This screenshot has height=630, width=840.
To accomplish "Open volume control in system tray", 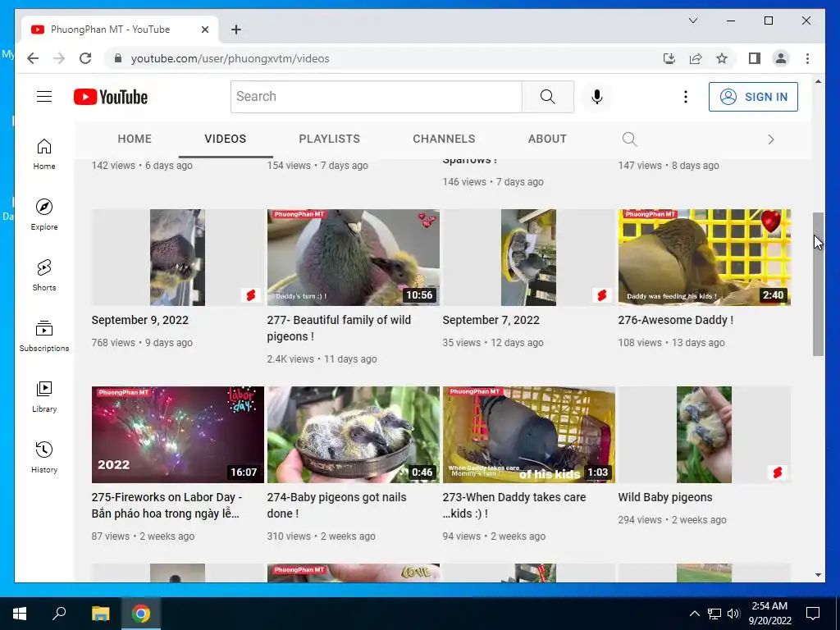I will click(x=733, y=614).
